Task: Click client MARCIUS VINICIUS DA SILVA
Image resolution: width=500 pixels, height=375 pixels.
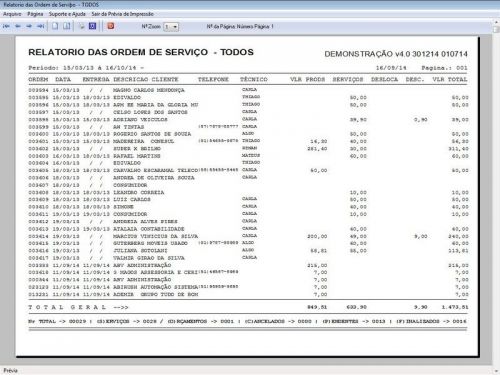Action: (156, 236)
